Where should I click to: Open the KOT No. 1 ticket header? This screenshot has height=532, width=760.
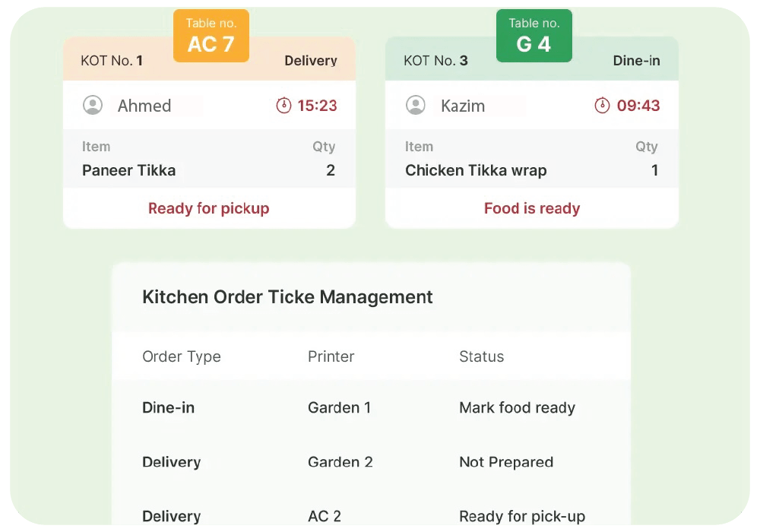pyautogui.click(x=112, y=61)
